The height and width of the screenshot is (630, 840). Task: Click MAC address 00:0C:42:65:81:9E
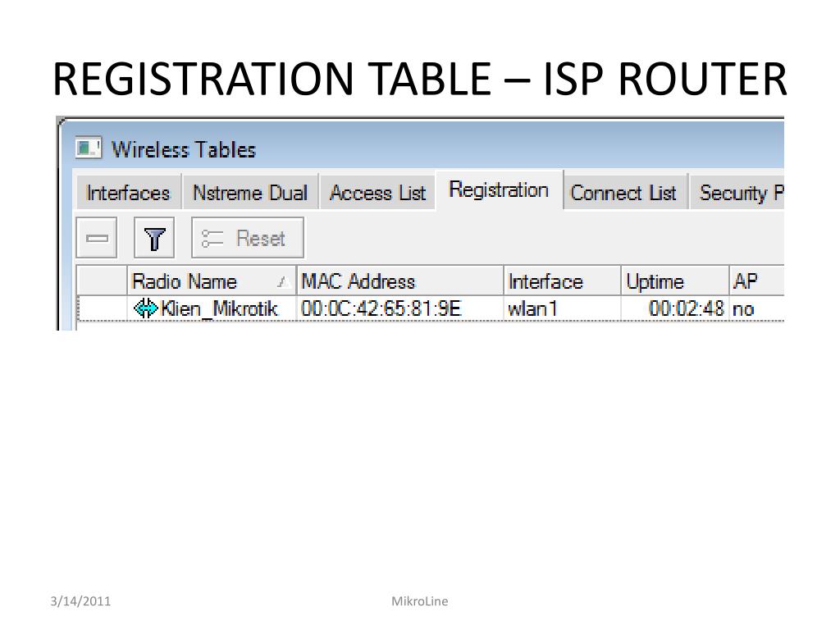click(381, 308)
